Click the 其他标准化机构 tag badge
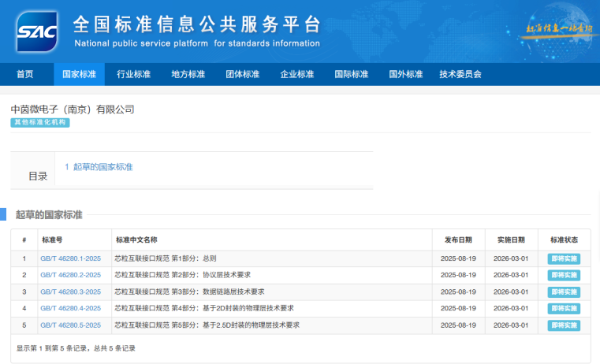Image resolution: width=600 pixels, height=364 pixels. click(40, 123)
